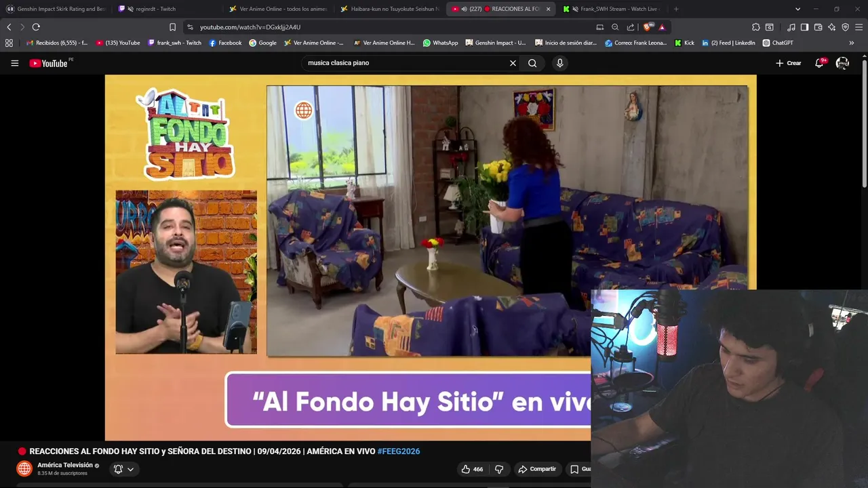The width and height of the screenshot is (868, 488).
Task: Open the Facebook bookmark
Action: click(225, 43)
